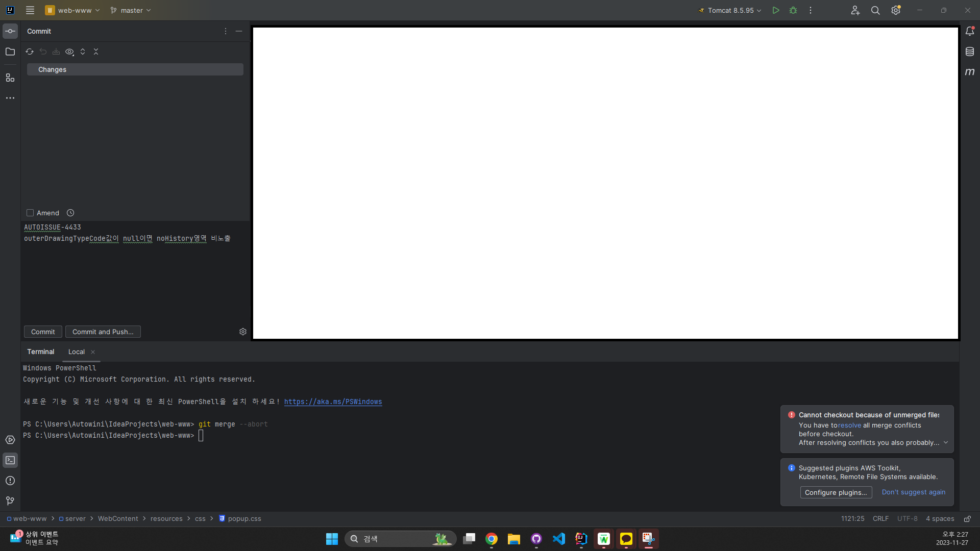Image resolution: width=980 pixels, height=551 pixels.
Task: Click the Don't suggest again link
Action: coord(913,492)
